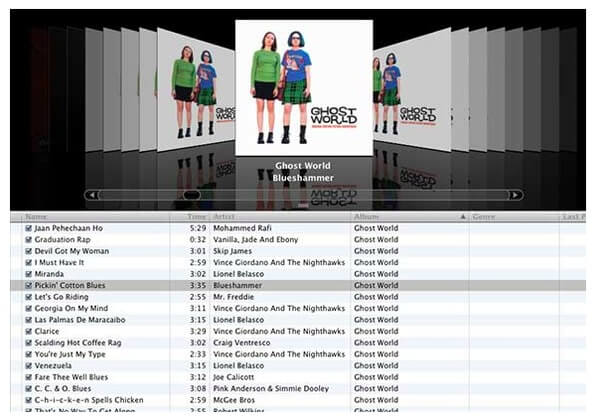Click the artist Mohammed Rafi
Screen dimensions: 600x420
[x=242, y=228]
